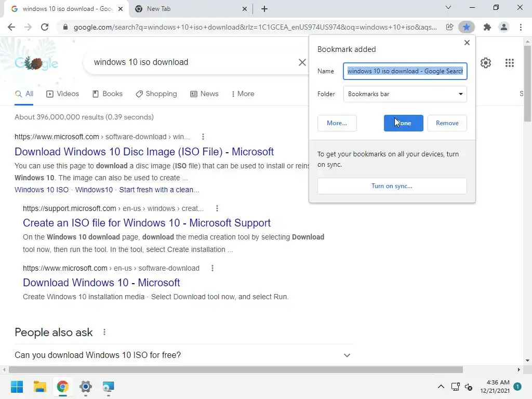Open the More search filters menu
This screenshot has width=532, height=399.
coord(243,94)
